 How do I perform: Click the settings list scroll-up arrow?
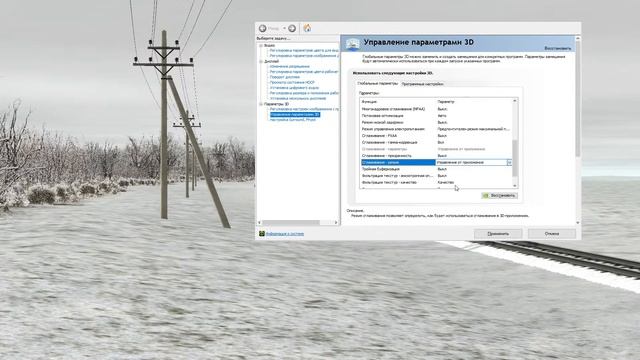click(x=515, y=101)
